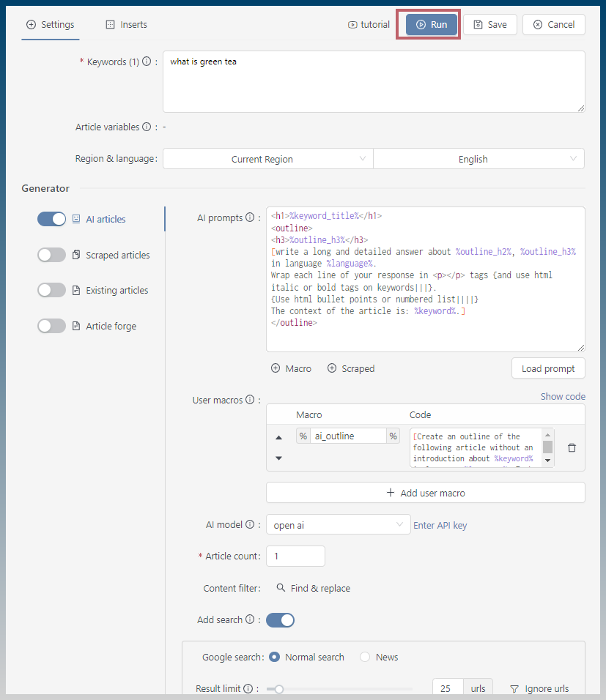The width and height of the screenshot is (606, 700).
Task: Click the Enter API key link
Action: pyautogui.click(x=440, y=526)
